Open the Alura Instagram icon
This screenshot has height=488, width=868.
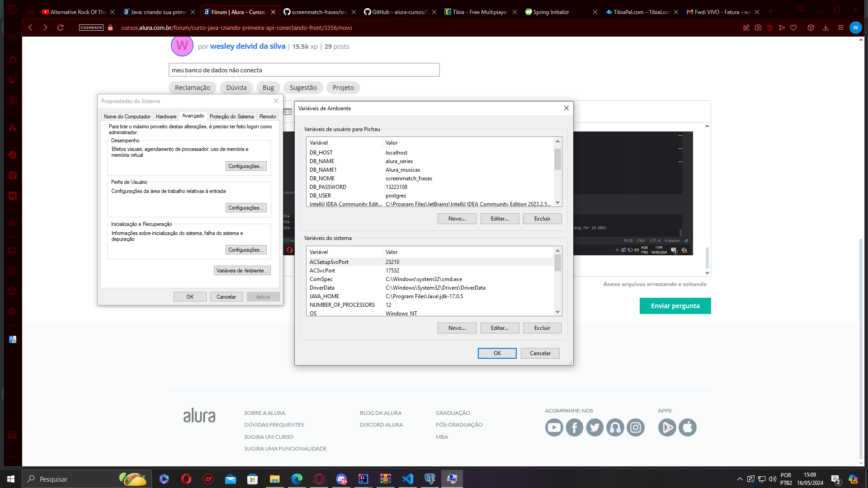pyautogui.click(x=635, y=427)
